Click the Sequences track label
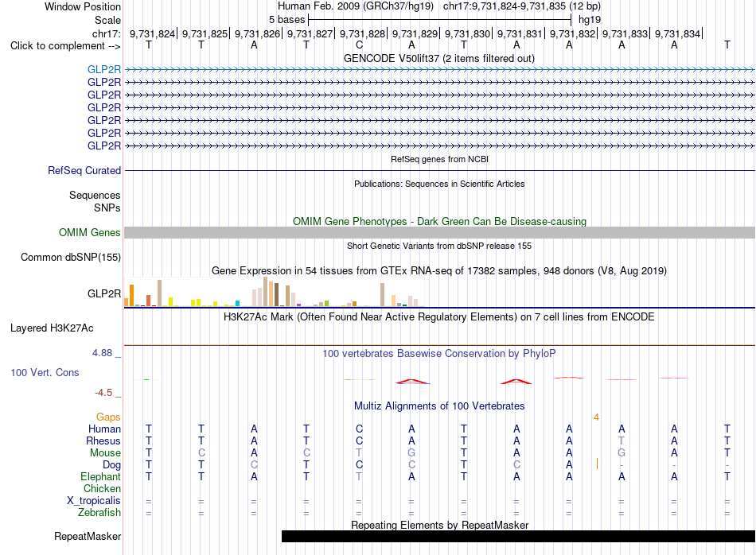Screen dimensions: 756x555 (x=95, y=195)
